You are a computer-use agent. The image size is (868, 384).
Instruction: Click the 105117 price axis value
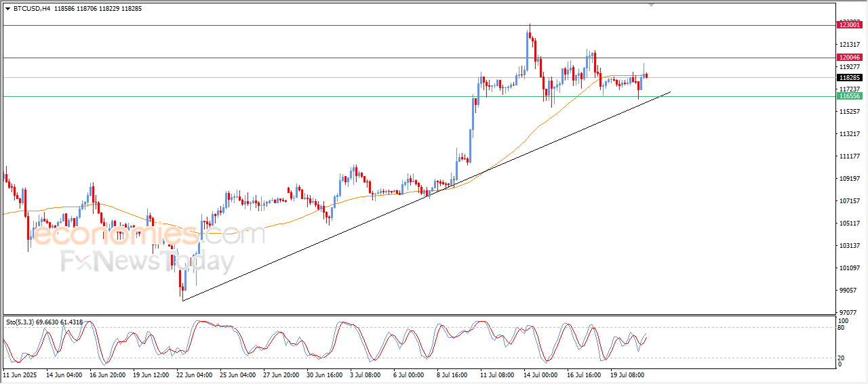coord(850,223)
